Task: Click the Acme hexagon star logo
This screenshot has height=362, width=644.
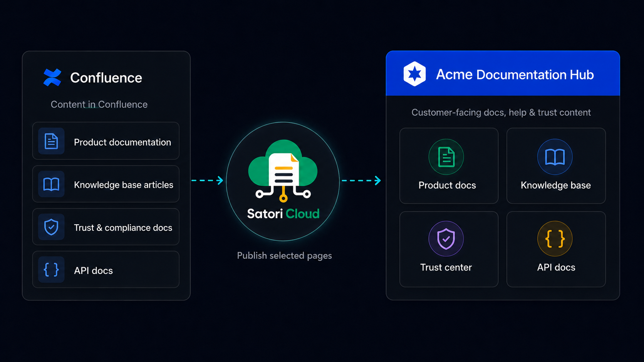Action: 414,73
